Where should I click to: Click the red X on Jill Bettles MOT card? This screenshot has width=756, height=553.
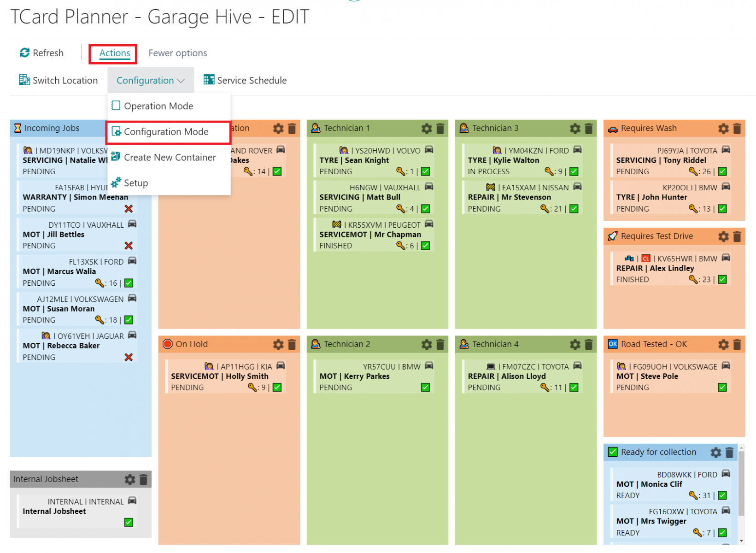coord(129,246)
